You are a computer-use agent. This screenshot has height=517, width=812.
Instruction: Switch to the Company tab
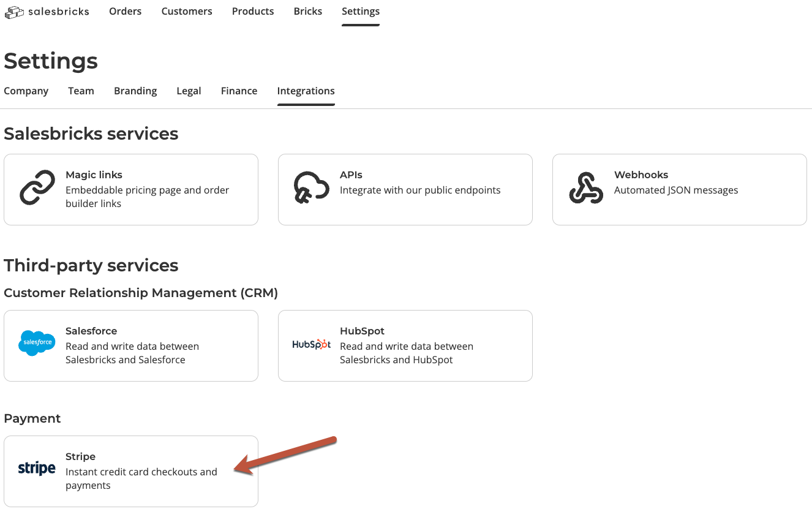tap(26, 91)
